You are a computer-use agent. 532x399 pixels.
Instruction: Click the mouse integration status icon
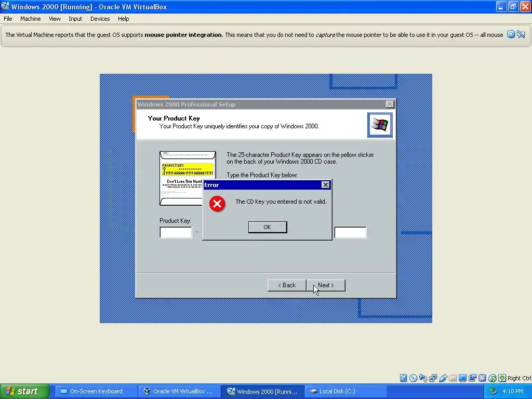point(493,378)
